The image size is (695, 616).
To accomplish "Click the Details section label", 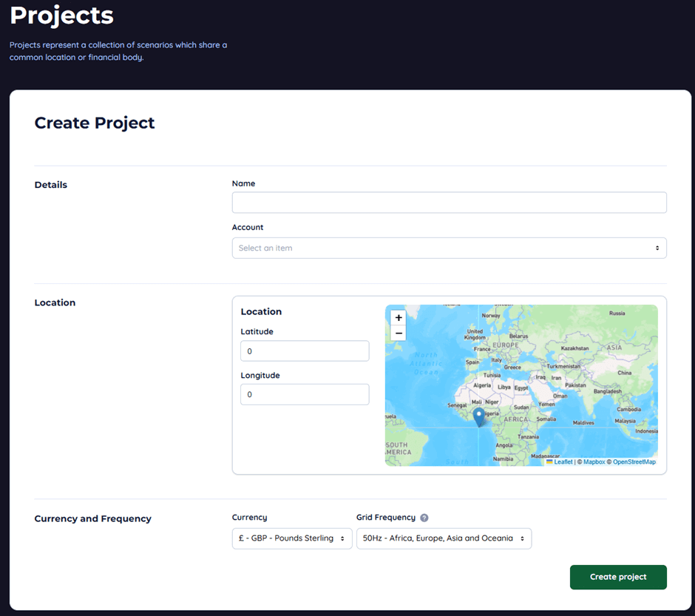I will [50, 184].
